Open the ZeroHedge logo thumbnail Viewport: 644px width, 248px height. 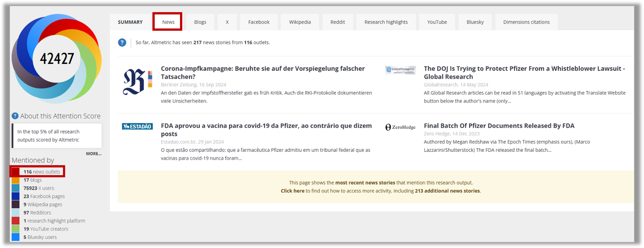pyautogui.click(x=400, y=127)
